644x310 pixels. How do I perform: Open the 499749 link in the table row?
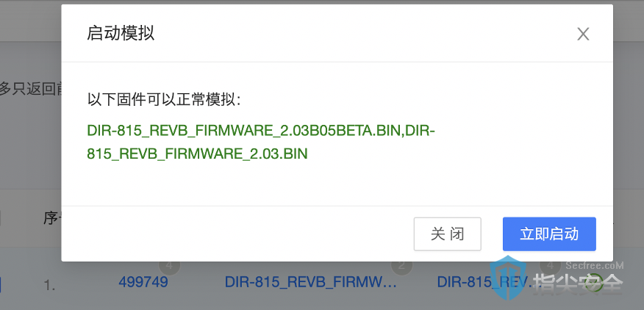tap(143, 282)
